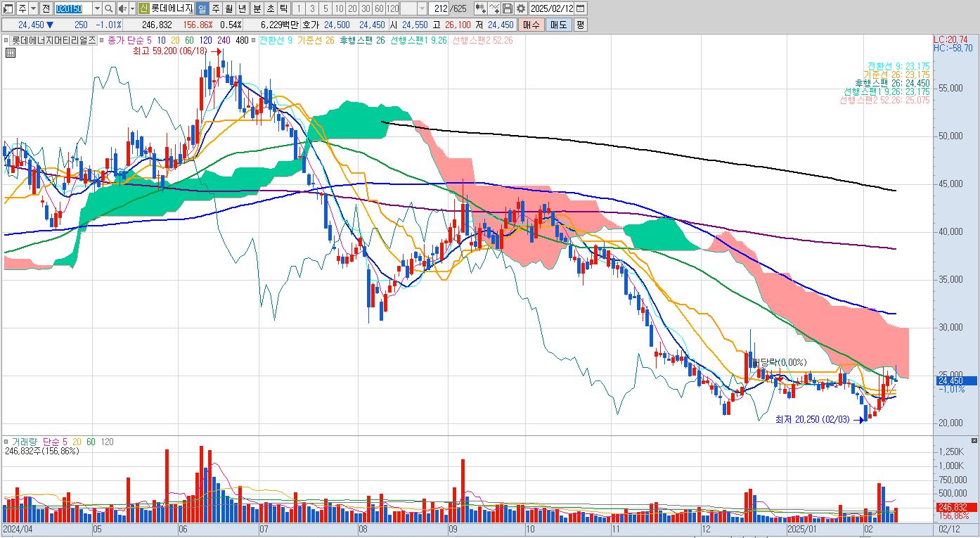Open chart settings gear icon
980x538 pixels.
pyautogui.click(x=520, y=8)
